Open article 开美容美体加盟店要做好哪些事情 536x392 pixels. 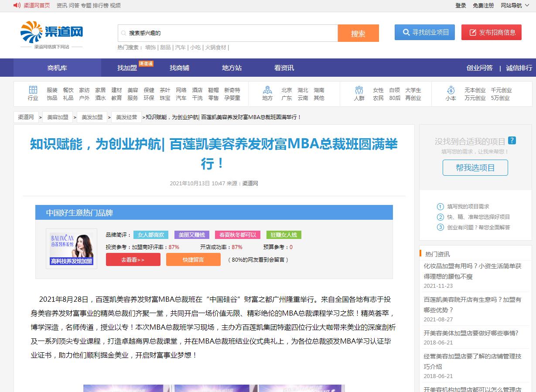click(471, 333)
